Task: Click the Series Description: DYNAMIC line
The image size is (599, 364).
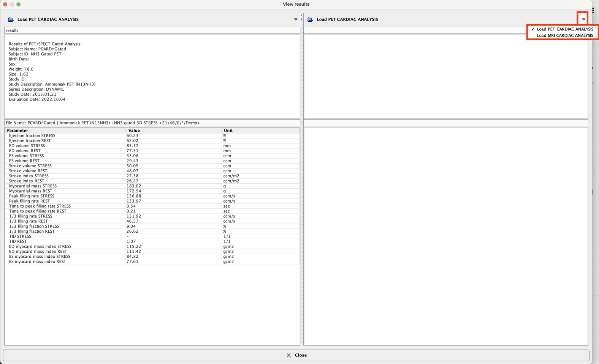Action: click(36, 89)
